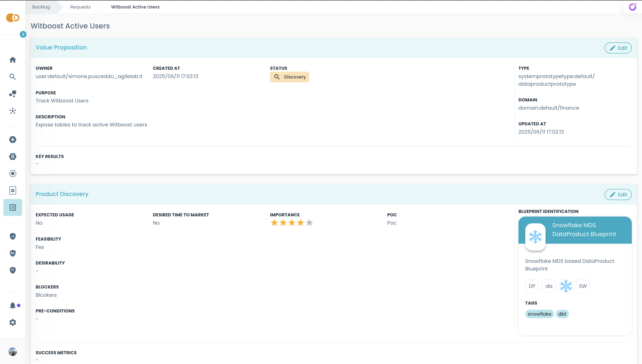Click domain:default/finance value
This screenshot has width=642, height=364.
pyautogui.click(x=548, y=108)
